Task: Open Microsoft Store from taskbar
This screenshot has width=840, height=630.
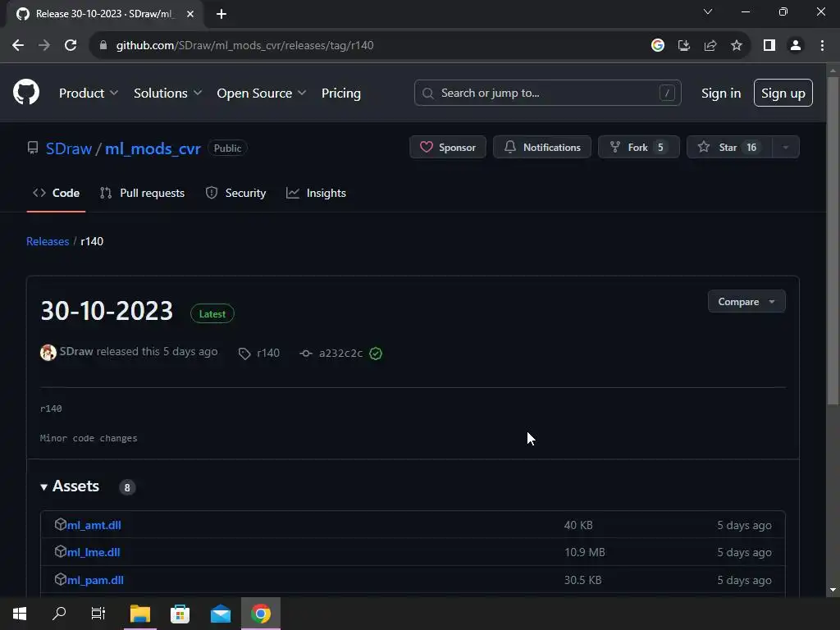Action: click(180, 614)
